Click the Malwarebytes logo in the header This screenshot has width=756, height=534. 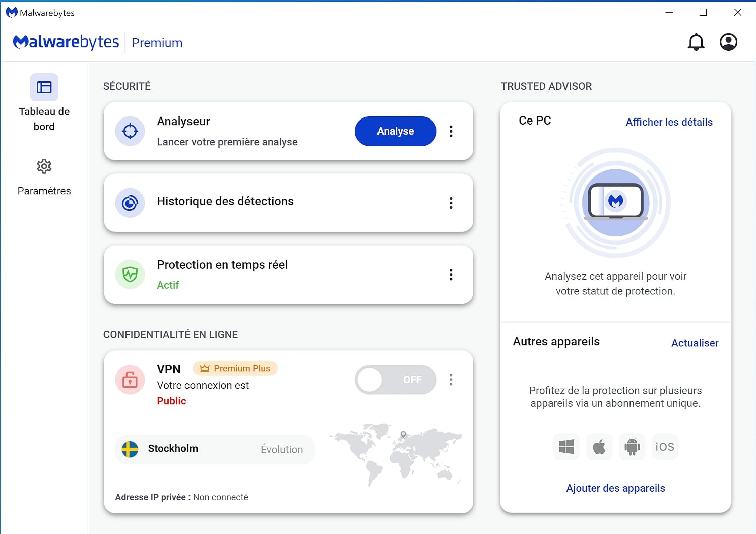(66, 42)
